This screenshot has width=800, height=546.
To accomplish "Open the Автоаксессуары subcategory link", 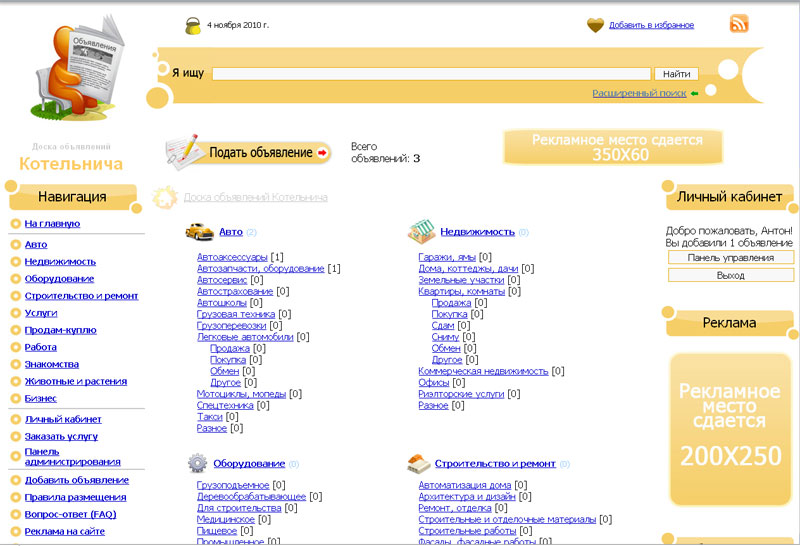I will [x=232, y=257].
